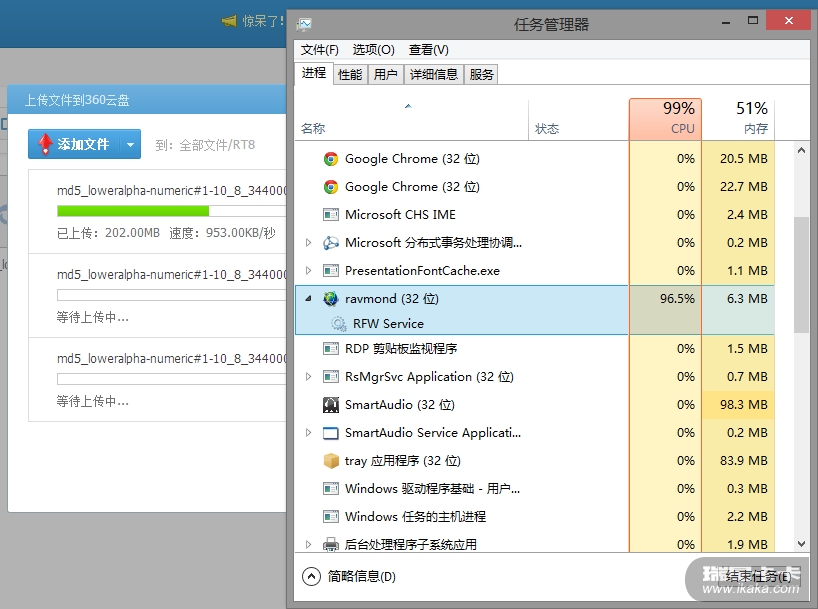This screenshot has height=609, width=818.
Task: Click the tray application box icon
Action: [x=331, y=461]
